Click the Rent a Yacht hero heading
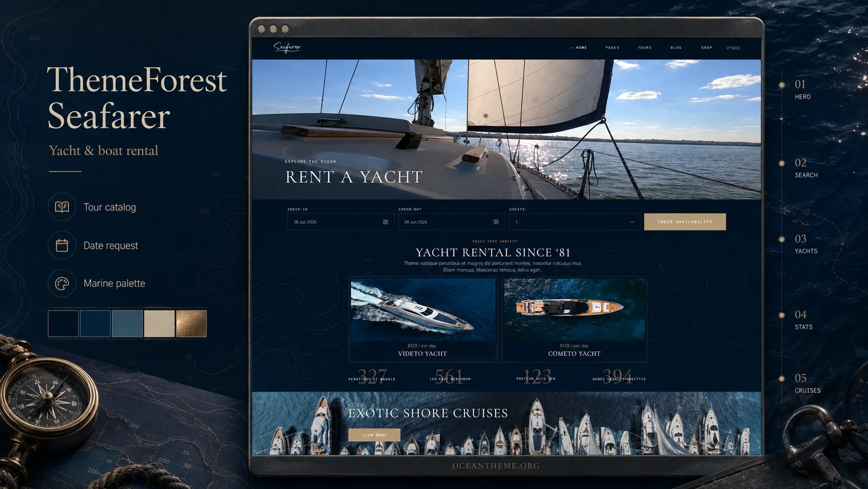The width and height of the screenshot is (868, 489). [x=354, y=177]
